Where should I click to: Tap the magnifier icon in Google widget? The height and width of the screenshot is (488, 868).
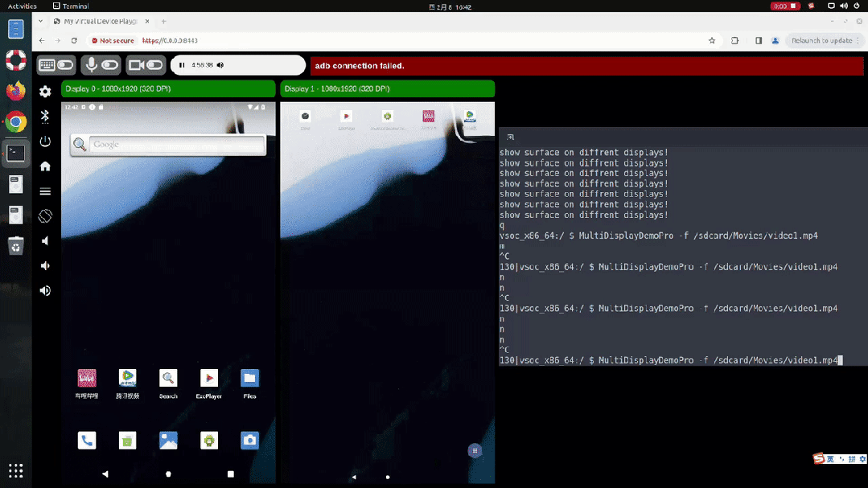(80, 145)
